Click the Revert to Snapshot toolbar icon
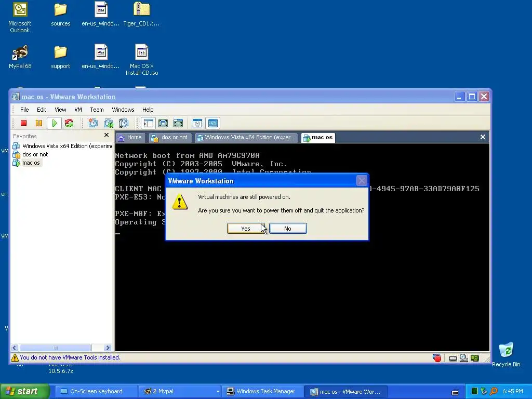This screenshot has height=399, width=532. (108, 123)
